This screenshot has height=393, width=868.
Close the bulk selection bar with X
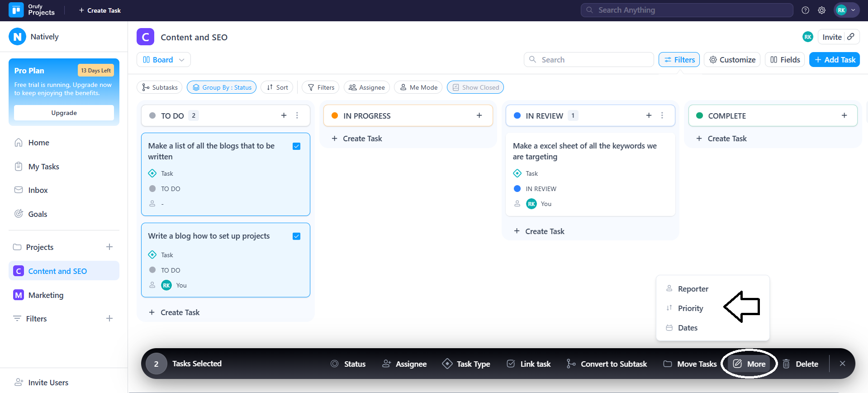pyautogui.click(x=842, y=364)
